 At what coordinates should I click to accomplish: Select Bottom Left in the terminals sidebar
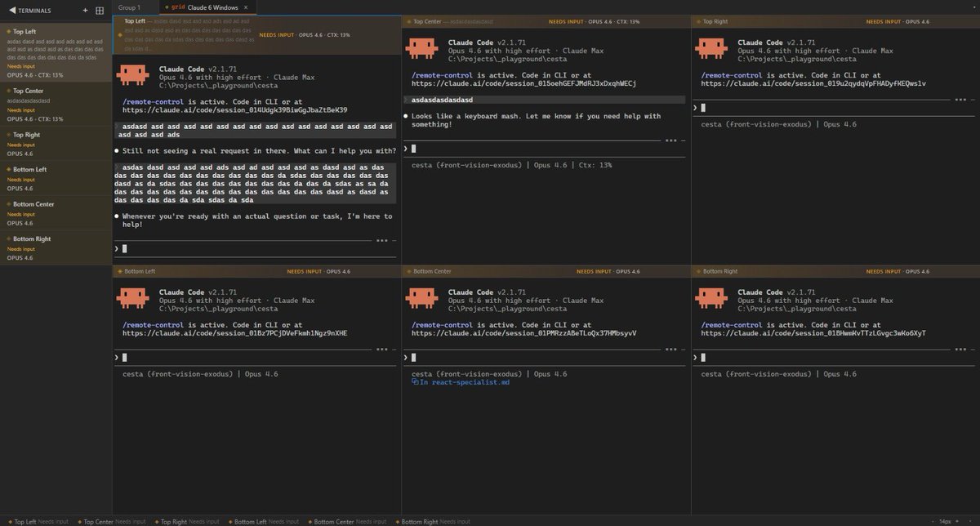tap(56, 178)
